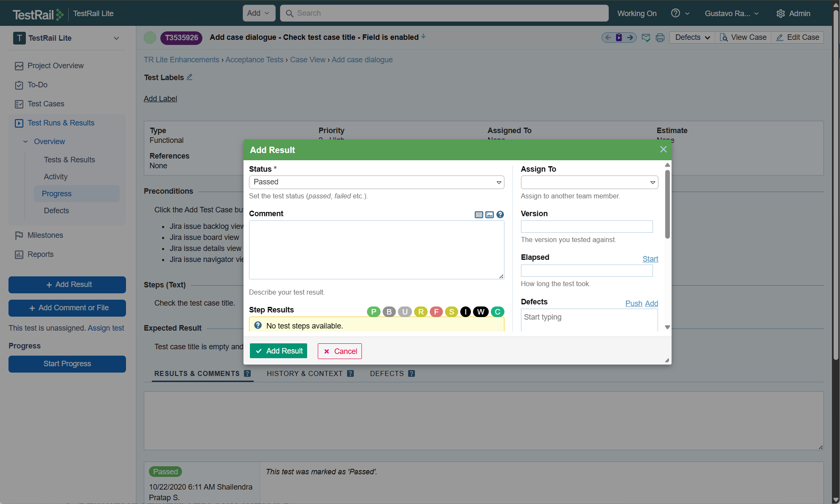Click the print icon in the header
The width and height of the screenshot is (840, 504).
click(x=660, y=38)
